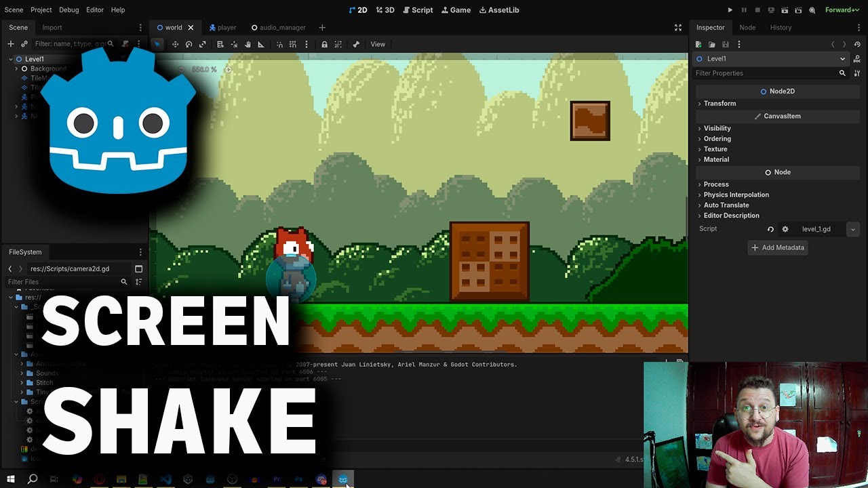
Task: Switch to the player scene tab
Action: (x=222, y=28)
